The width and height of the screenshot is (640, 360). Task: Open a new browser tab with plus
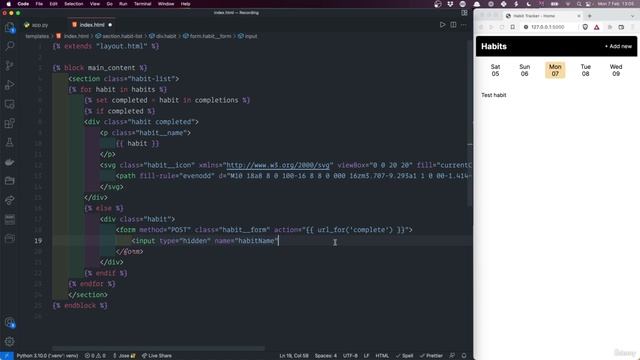pos(589,16)
